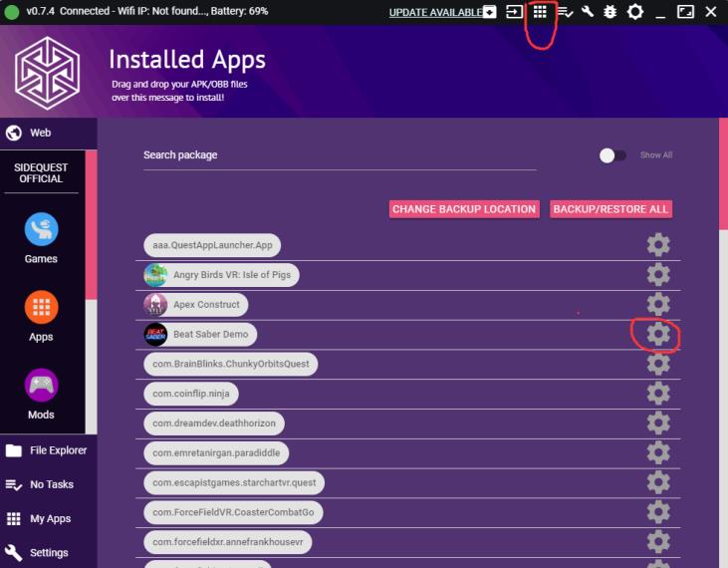Open File Explorer in the sidebar
The image size is (728, 568).
pyautogui.click(x=48, y=450)
